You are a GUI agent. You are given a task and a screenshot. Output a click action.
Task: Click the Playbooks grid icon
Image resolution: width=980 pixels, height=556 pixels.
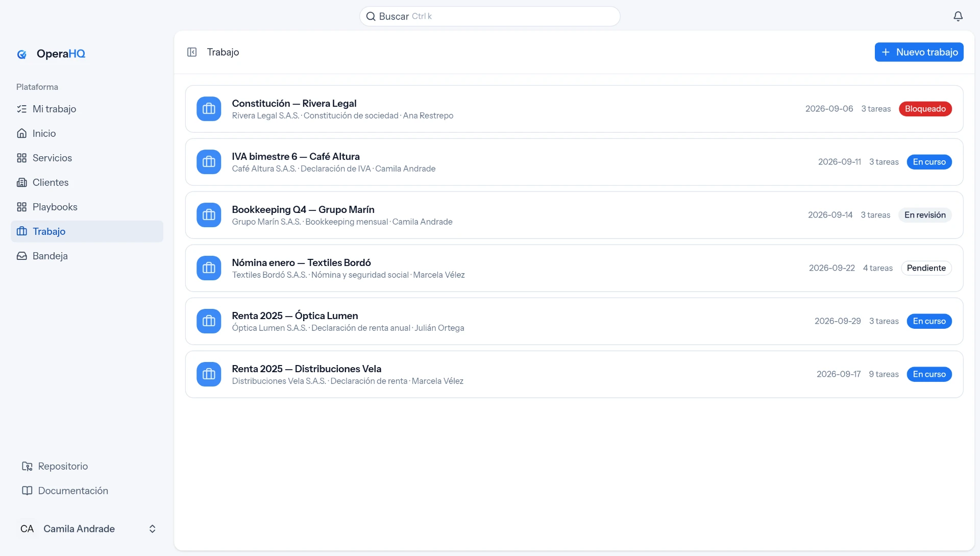coord(21,207)
